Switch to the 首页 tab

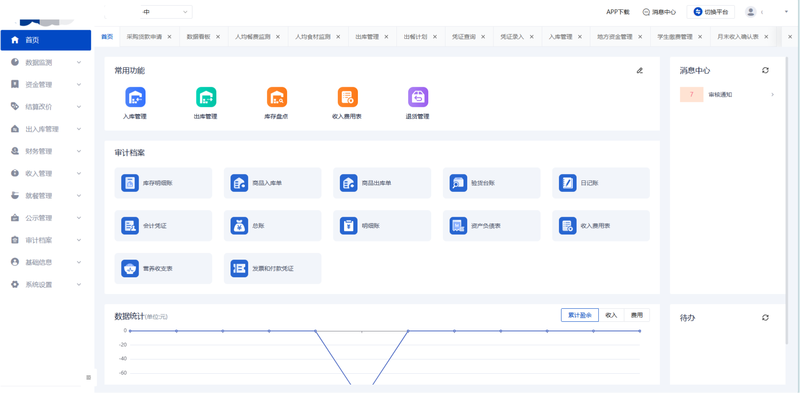[x=107, y=37]
